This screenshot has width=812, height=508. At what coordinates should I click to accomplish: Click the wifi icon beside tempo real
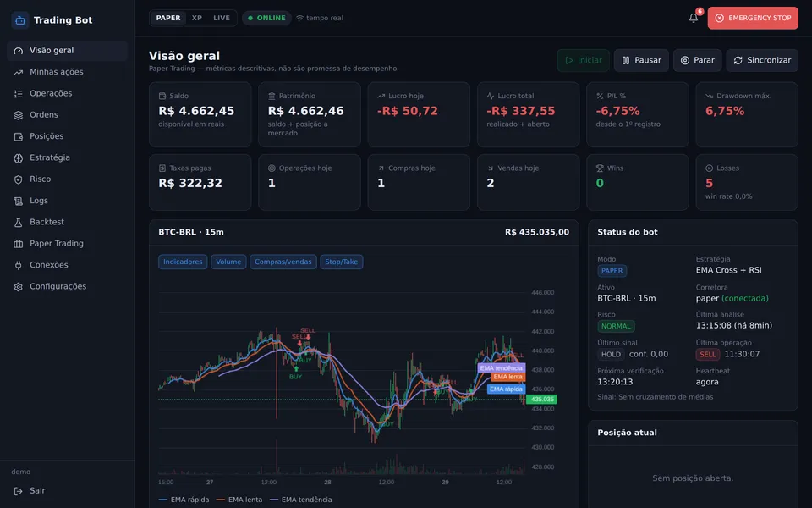299,18
